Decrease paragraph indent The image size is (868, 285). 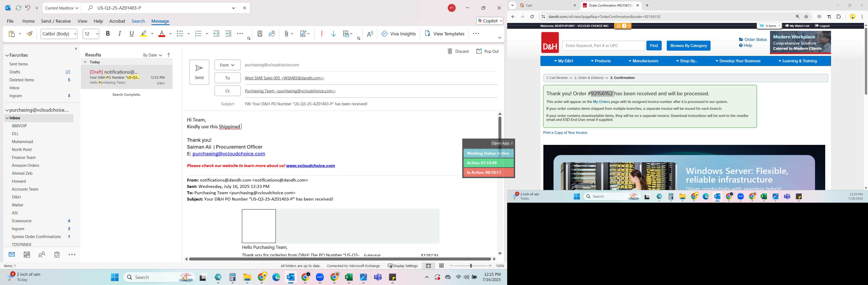[x=217, y=34]
